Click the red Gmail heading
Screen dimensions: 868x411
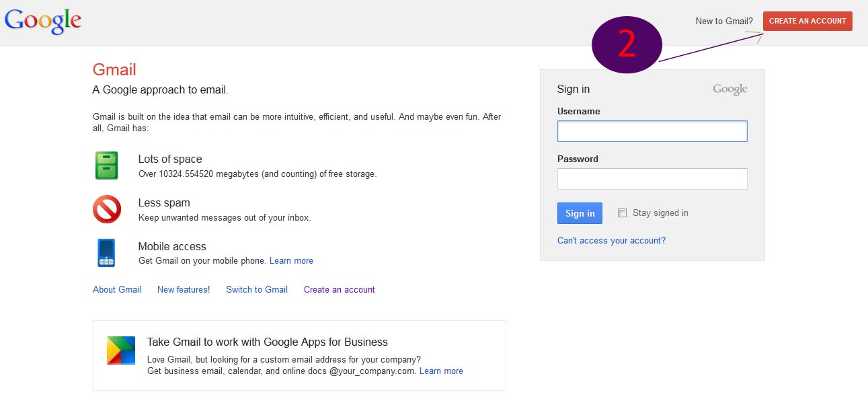click(x=114, y=70)
